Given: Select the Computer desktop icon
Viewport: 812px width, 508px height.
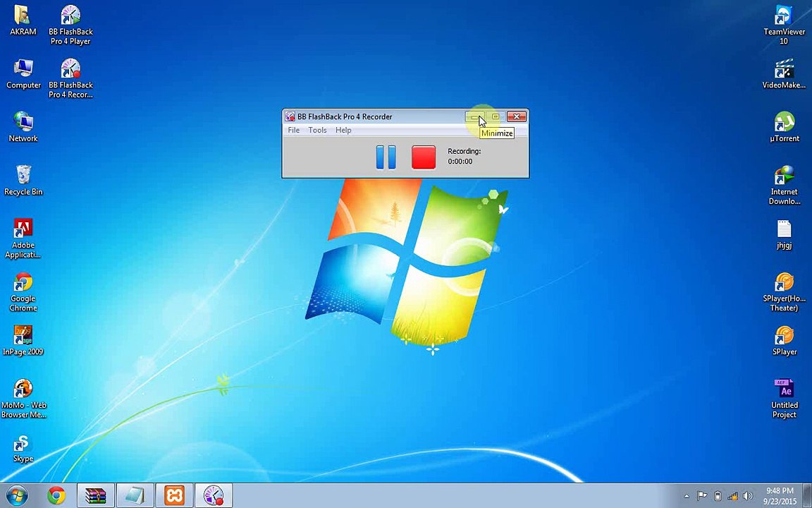Looking at the screenshot, I should (23, 73).
